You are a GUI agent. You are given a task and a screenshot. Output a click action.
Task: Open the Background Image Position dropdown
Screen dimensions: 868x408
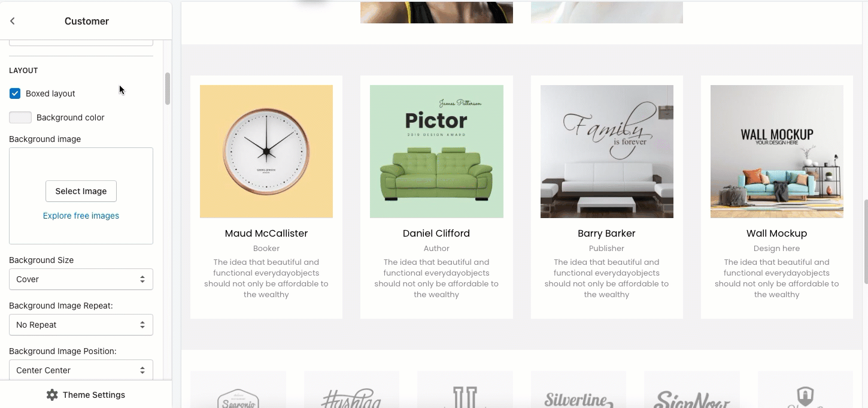pyautogui.click(x=81, y=370)
